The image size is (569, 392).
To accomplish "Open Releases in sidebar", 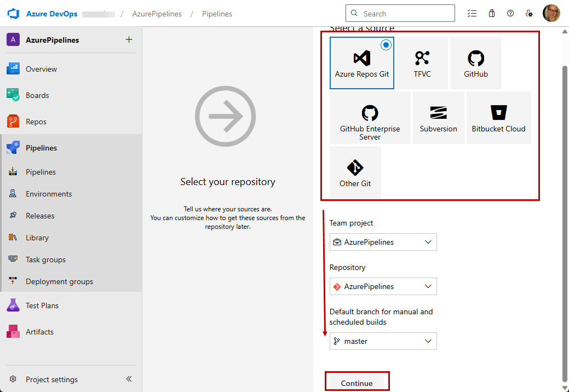I will coord(71,216).
